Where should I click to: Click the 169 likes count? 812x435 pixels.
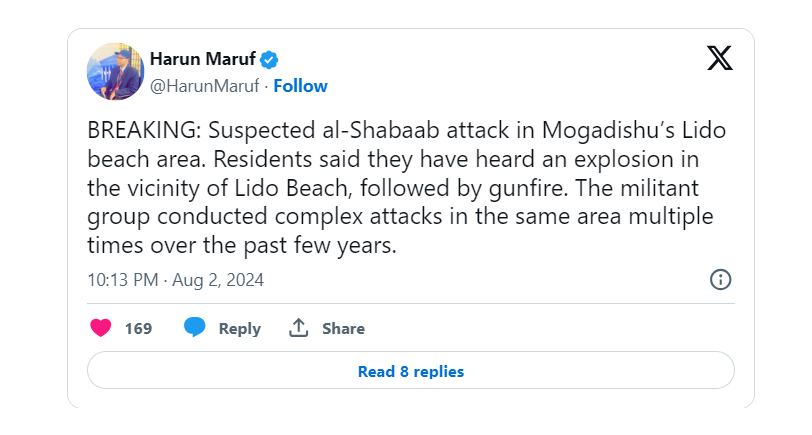138,328
